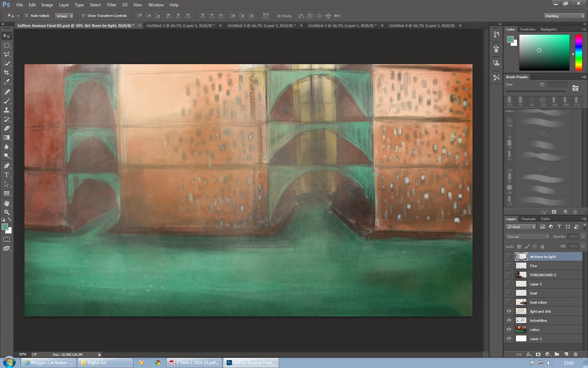Click the delete layer trash icon
The height and width of the screenshot is (368, 588).
576,354
